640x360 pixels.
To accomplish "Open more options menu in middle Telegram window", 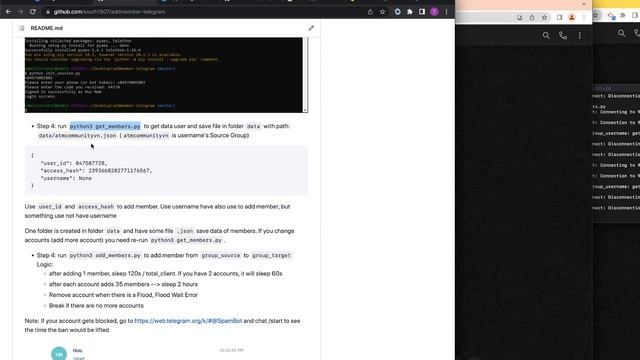I will click(580, 36).
